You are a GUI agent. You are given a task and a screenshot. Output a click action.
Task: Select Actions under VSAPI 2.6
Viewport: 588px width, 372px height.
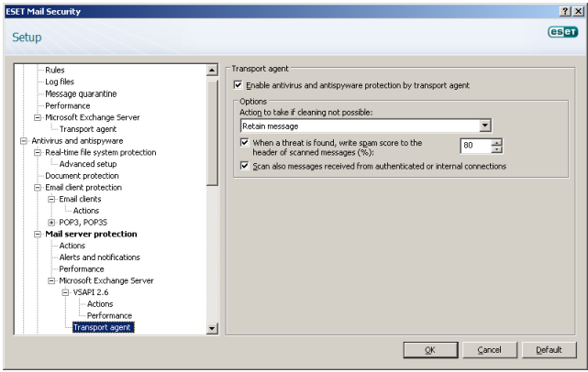[x=100, y=304]
